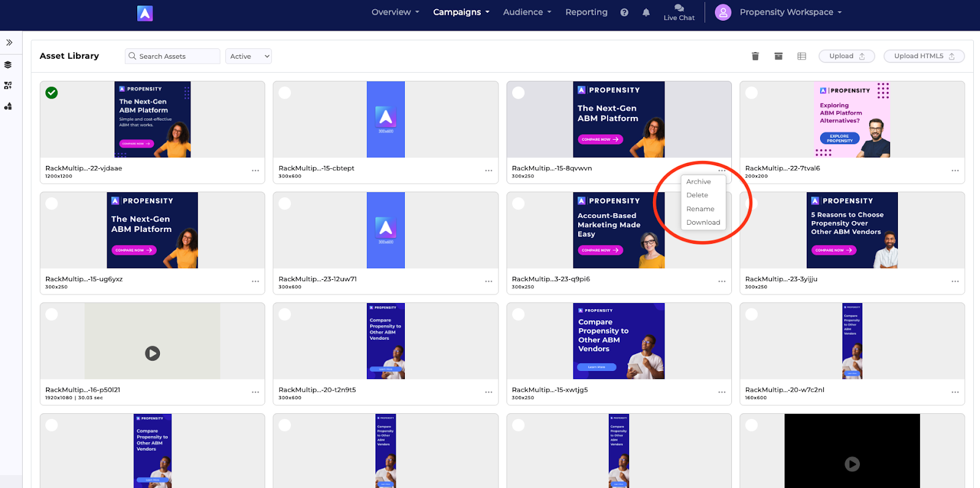Click the archive box icon in the toolbar
The height and width of the screenshot is (488, 980).
coord(778,56)
